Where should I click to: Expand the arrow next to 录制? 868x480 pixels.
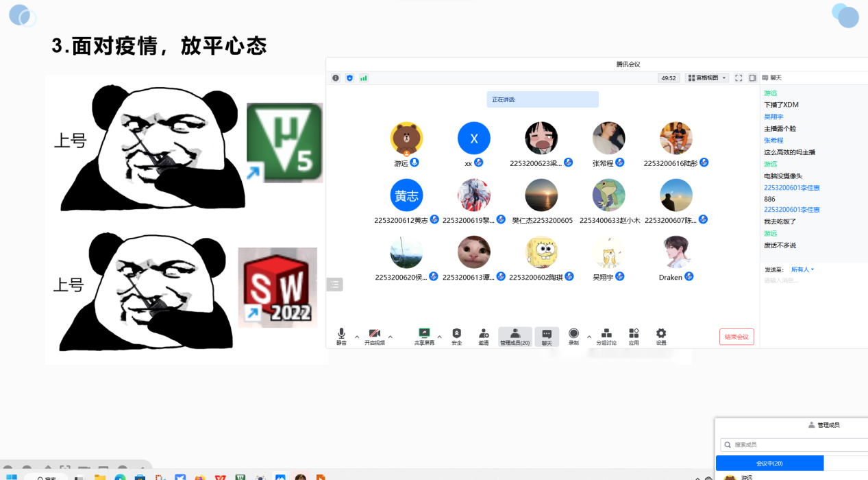pyautogui.click(x=589, y=337)
